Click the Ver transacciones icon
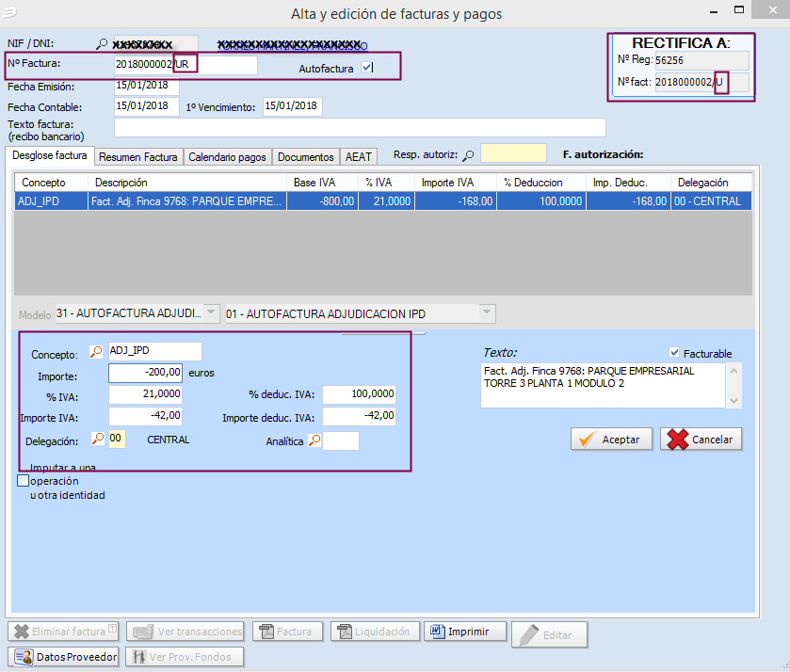Image resolution: width=790 pixels, height=672 pixels. pyautogui.click(x=142, y=632)
